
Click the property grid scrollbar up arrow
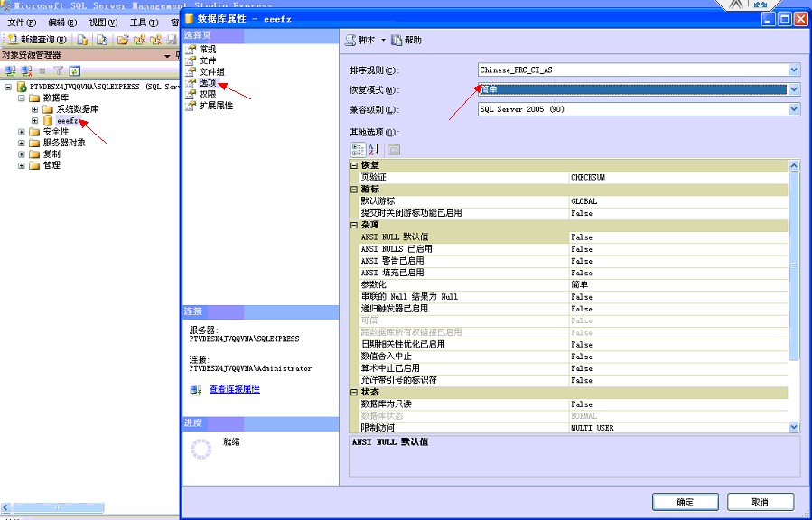(794, 166)
